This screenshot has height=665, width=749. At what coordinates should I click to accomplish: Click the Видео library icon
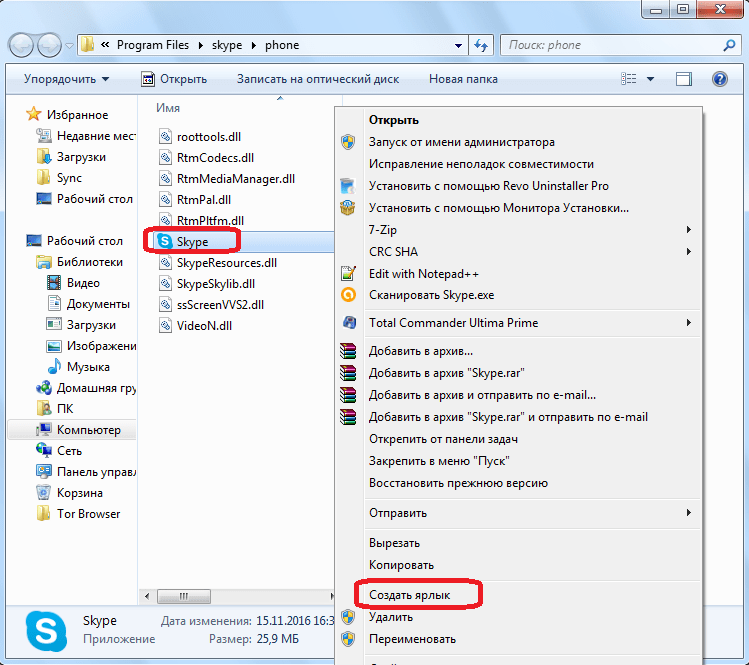54,282
